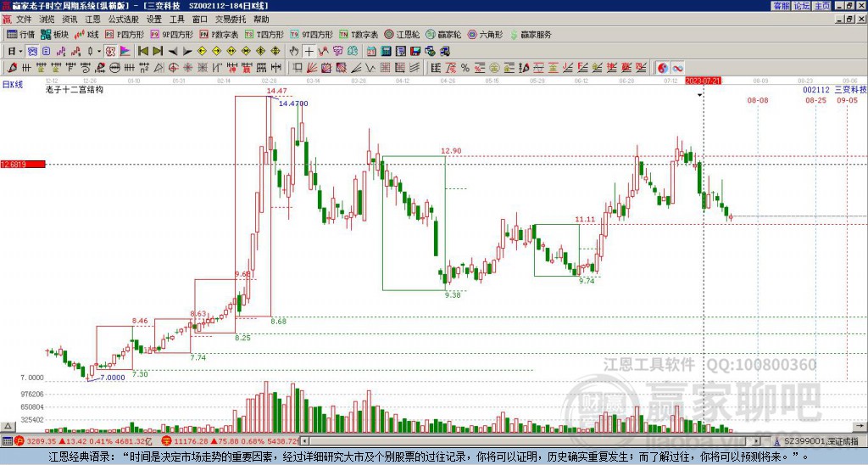Click the 客服 customer service button

pos(781,6)
